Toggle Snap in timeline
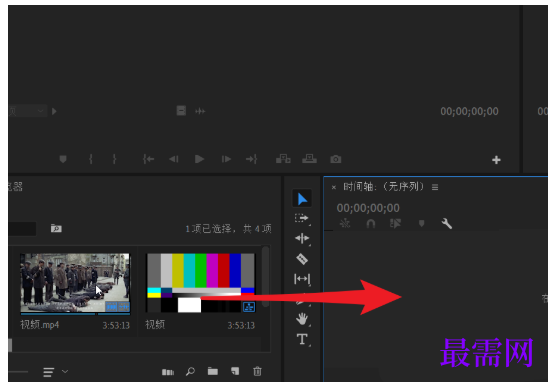 (371, 224)
